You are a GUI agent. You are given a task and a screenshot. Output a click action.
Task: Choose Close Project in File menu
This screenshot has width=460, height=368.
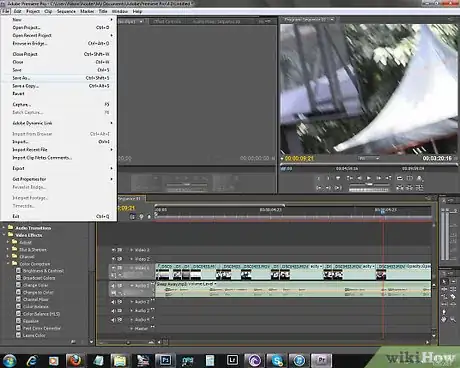click(x=58, y=54)
